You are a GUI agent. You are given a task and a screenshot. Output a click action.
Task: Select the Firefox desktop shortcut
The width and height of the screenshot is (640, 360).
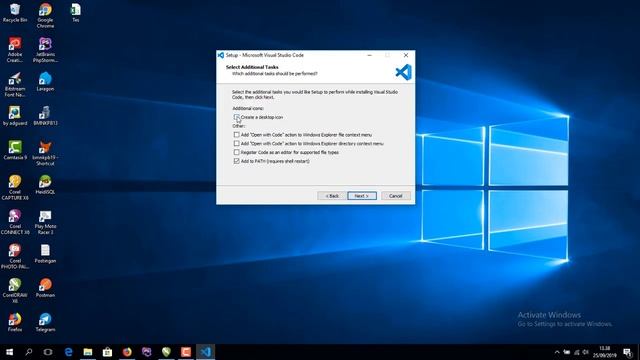pos(15,322)
